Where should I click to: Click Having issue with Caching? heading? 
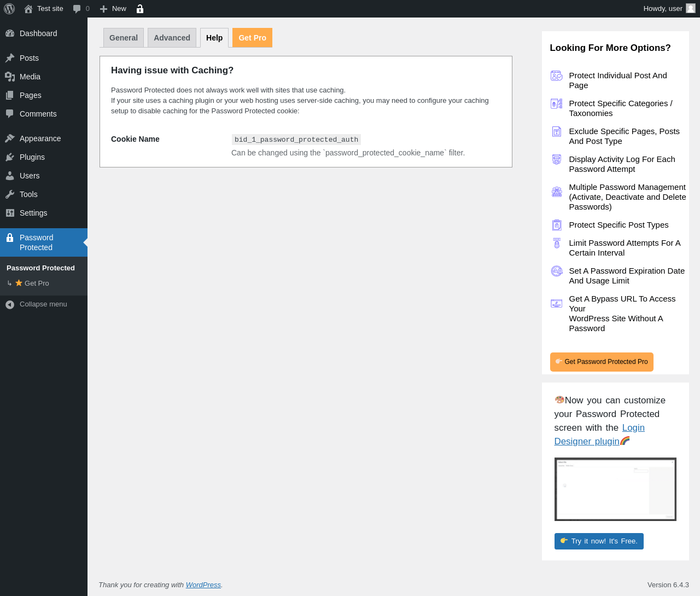tap(172, 71)
